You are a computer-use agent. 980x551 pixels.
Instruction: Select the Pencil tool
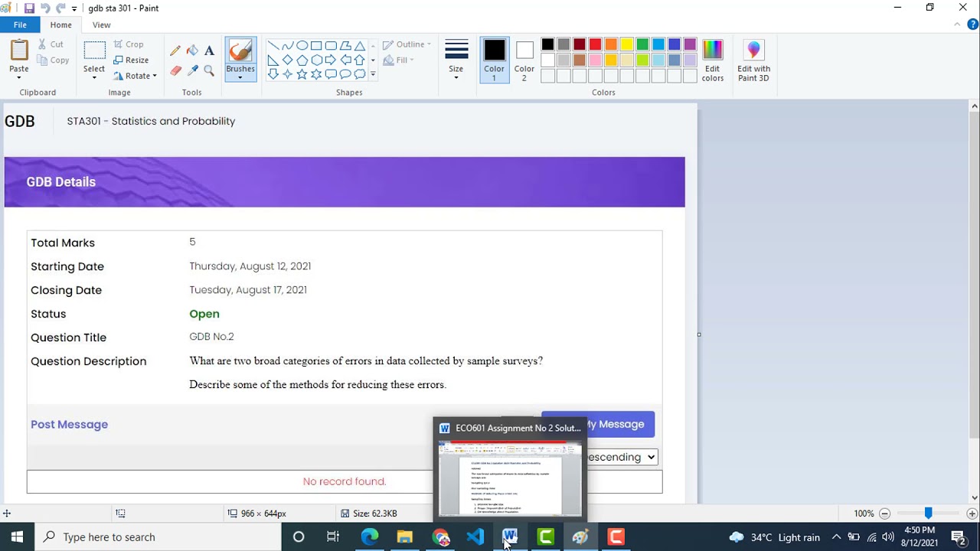(x=175, y=51)
